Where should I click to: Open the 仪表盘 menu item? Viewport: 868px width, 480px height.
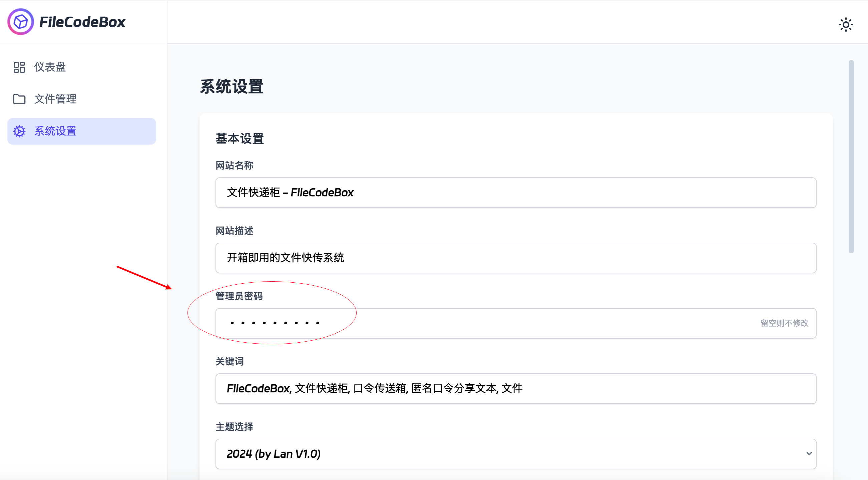coord(50,67)
